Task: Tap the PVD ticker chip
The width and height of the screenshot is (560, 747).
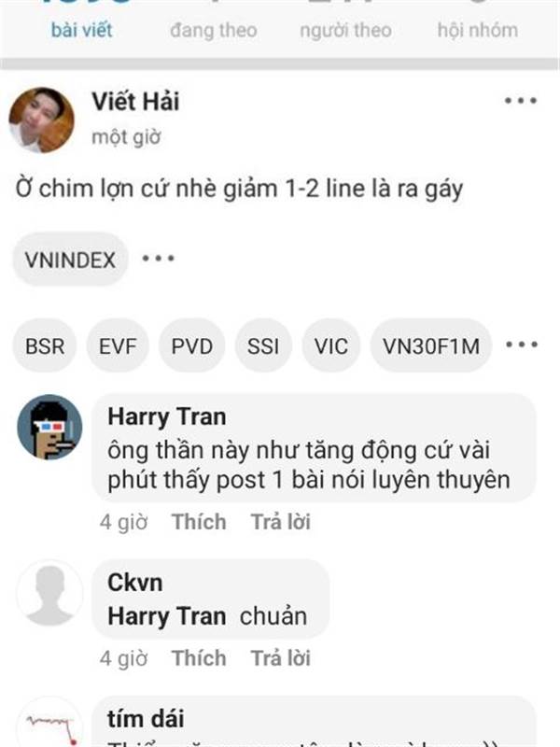Action: (x=192, y=345)
